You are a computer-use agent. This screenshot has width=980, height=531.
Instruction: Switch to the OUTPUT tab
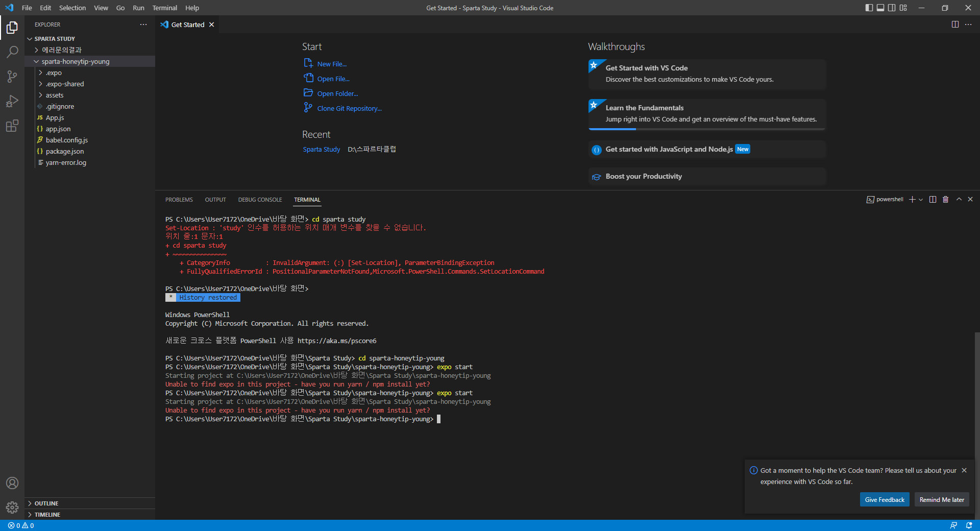[215, 200]
